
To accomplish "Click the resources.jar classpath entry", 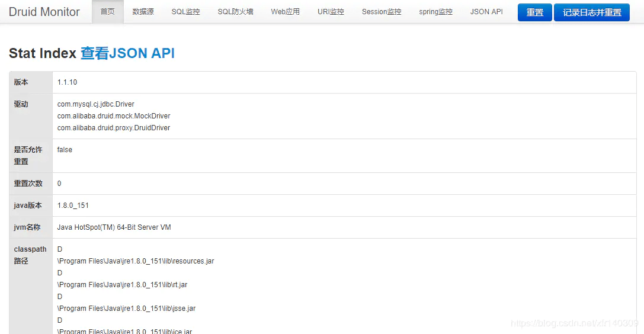I will tap(136, 261).
